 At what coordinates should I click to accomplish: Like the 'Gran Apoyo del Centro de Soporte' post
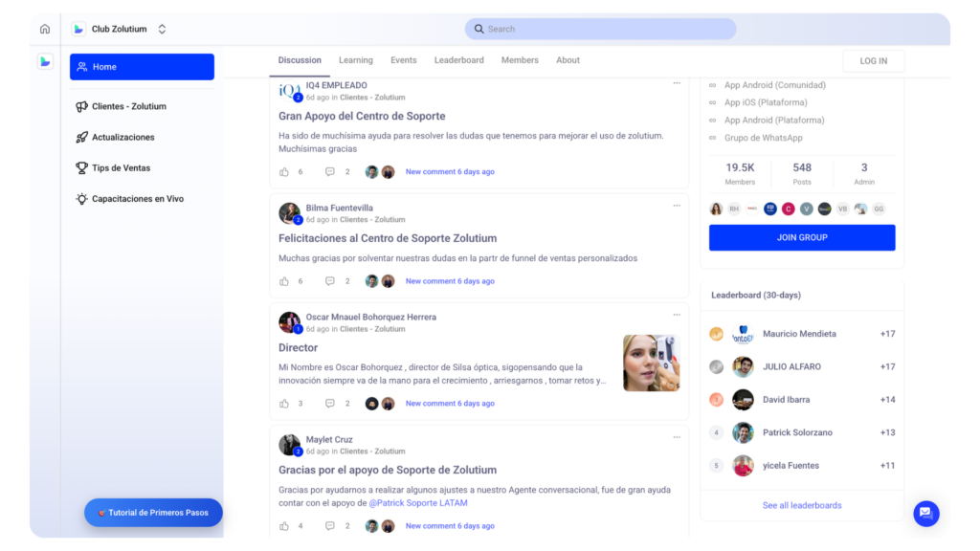pos(284,172)
